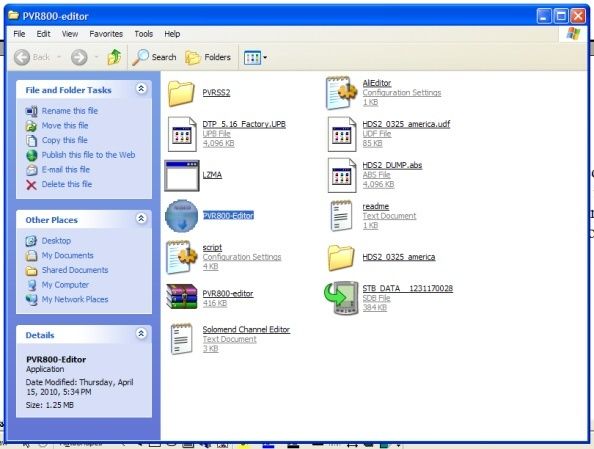Image resolution: width=594 pixels, height=449 pixels.
Task: Open the Forward history dropdown arrow
Action: click(x=96, y=57)
